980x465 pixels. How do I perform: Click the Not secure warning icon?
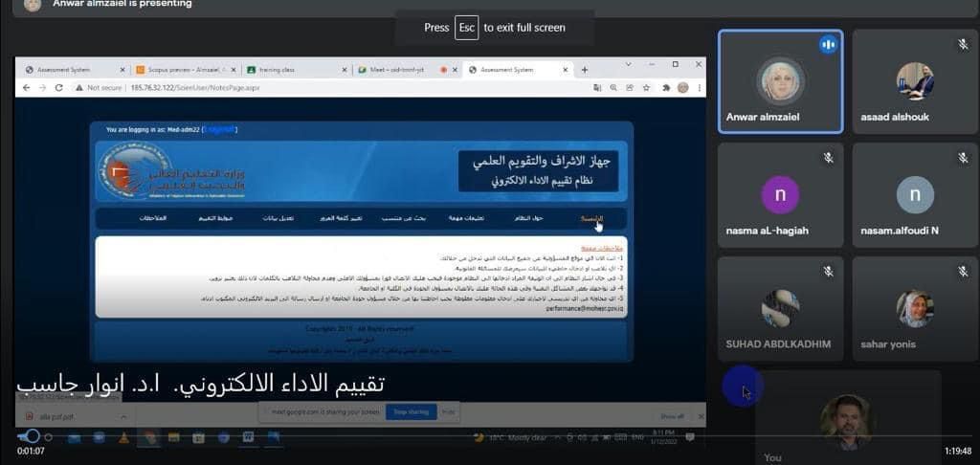(x=79, y=88)
